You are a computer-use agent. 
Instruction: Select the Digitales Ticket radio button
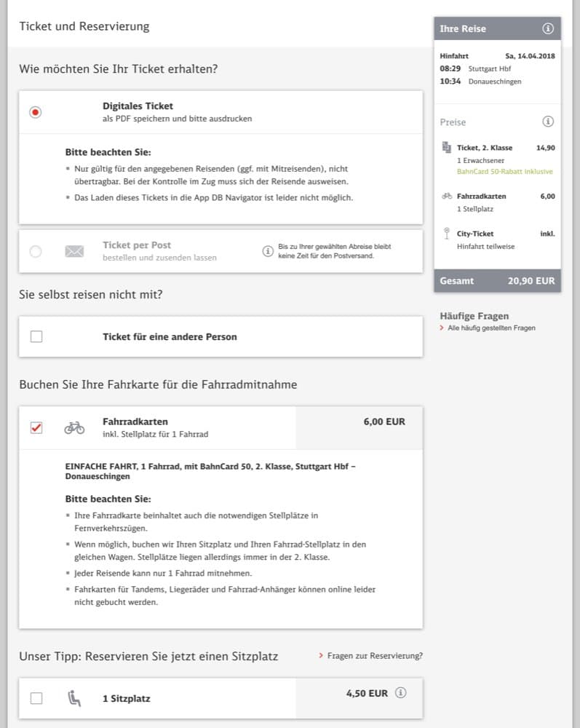tap(36, 112)
